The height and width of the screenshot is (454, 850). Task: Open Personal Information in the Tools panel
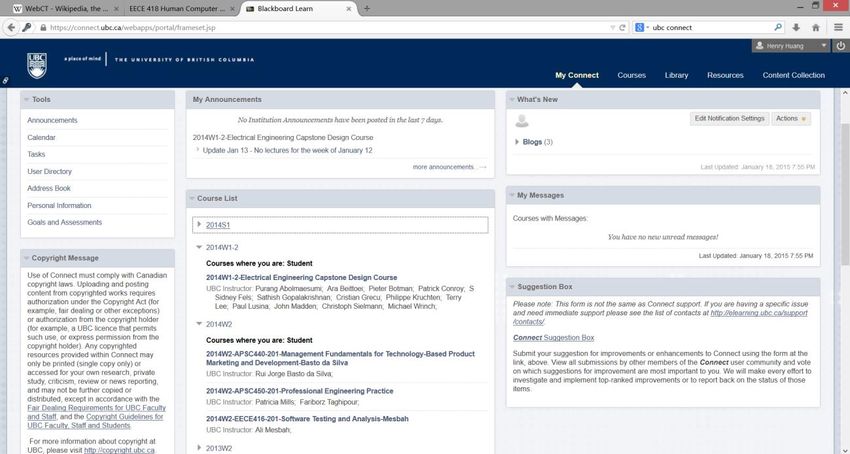tap(59, 206)
